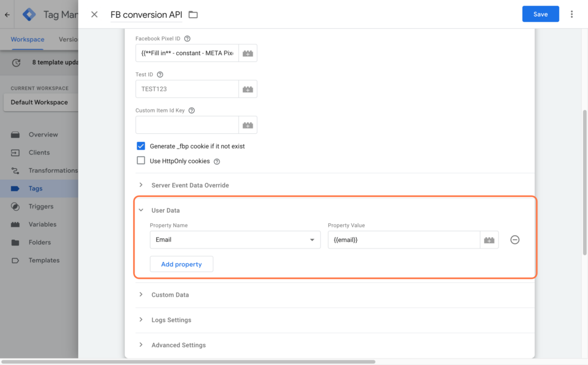The image size is (588, 365).
Task: Click the Facebook Pixel ID input field
Action: 187,53
